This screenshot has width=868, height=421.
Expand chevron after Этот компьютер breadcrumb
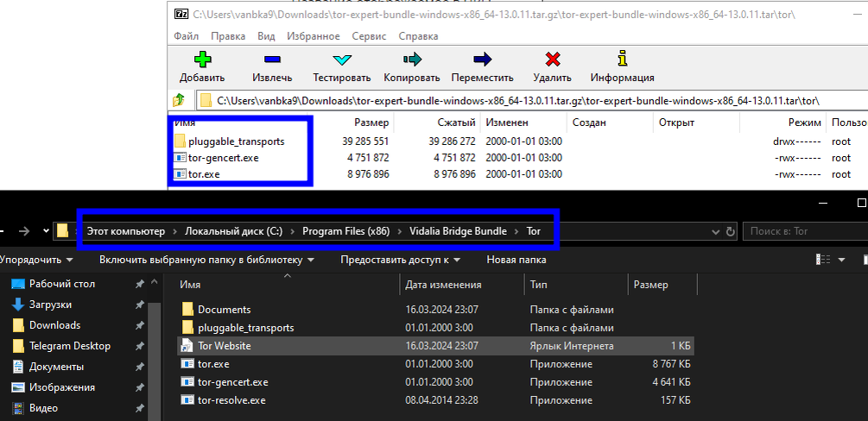pyautogui.click(x=175, y=231)
